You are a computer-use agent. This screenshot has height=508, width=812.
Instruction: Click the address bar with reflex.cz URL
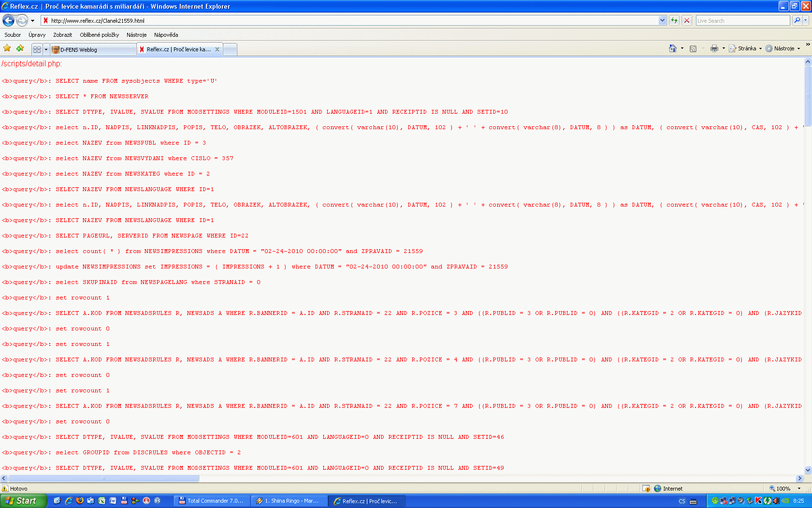coord(354,20)
